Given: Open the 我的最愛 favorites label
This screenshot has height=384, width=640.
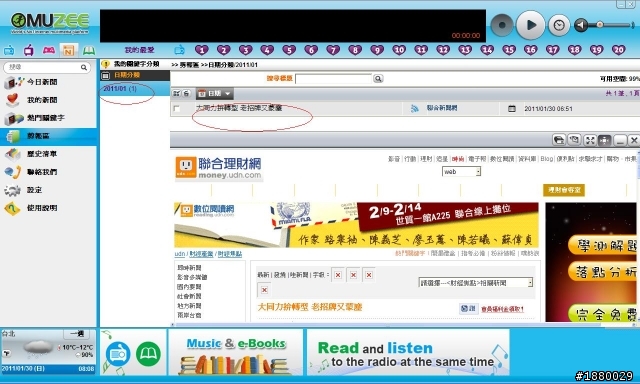Looking at the screenshot, I should click(x=140, y=50).
